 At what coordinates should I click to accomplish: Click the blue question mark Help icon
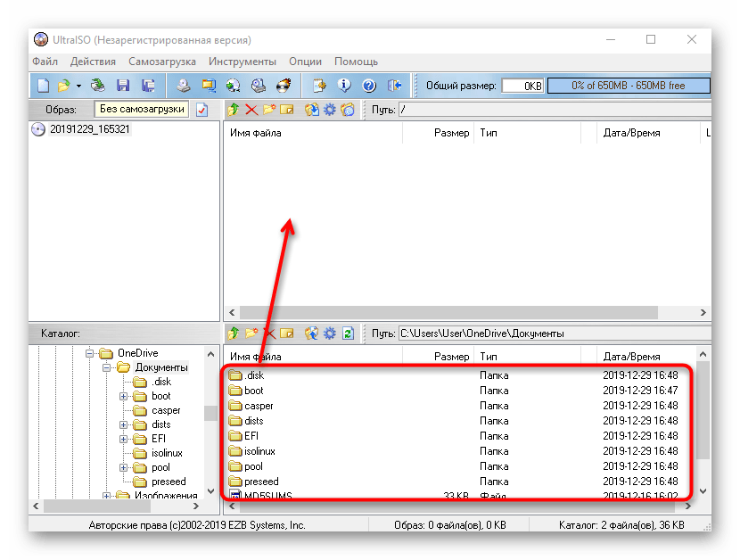point(369,86)
